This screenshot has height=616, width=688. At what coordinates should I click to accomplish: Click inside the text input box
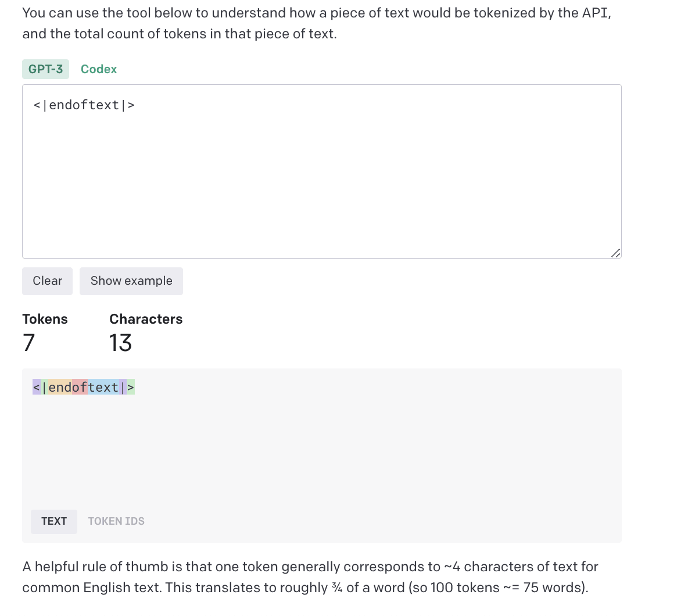321,180
